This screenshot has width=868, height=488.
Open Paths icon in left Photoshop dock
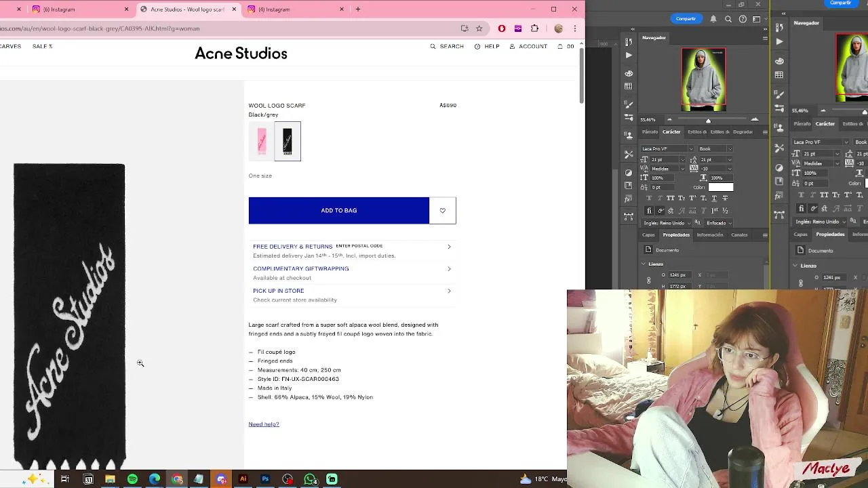pos(629,216)
